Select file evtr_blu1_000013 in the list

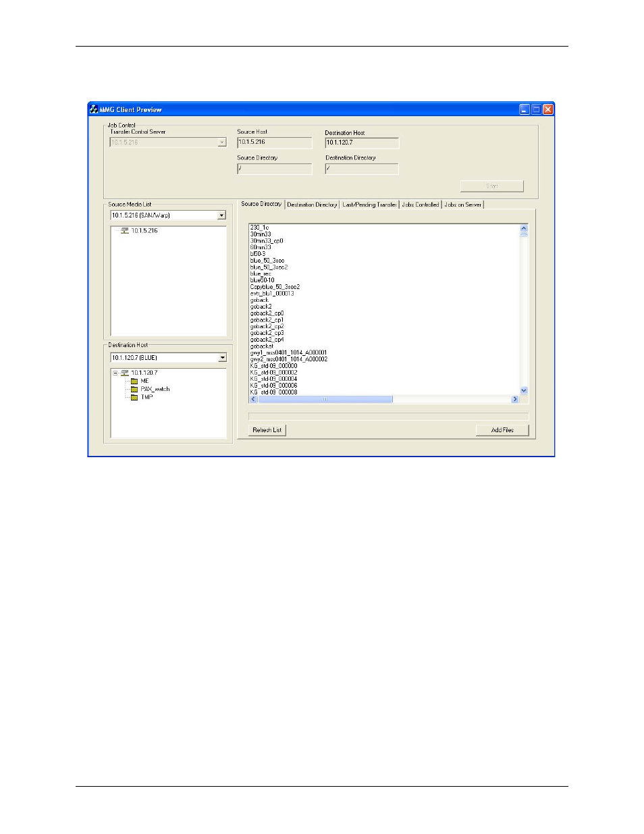click(x=272, y=294)
